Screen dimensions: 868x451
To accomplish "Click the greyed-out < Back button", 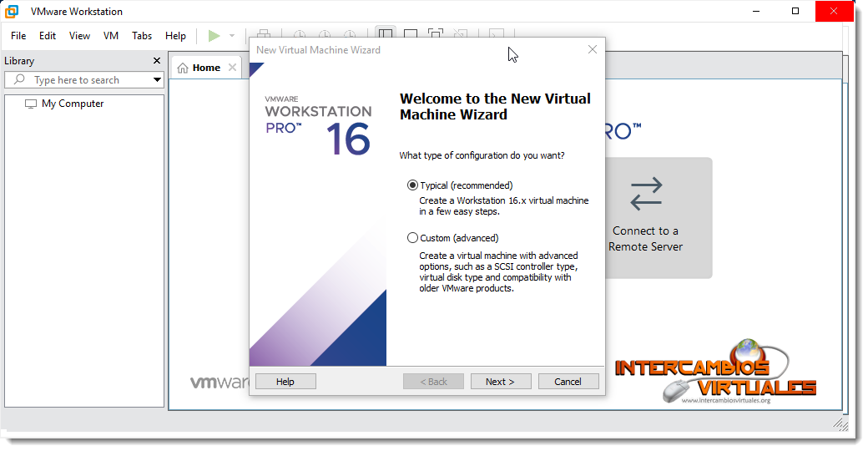I will coord(433,381).
